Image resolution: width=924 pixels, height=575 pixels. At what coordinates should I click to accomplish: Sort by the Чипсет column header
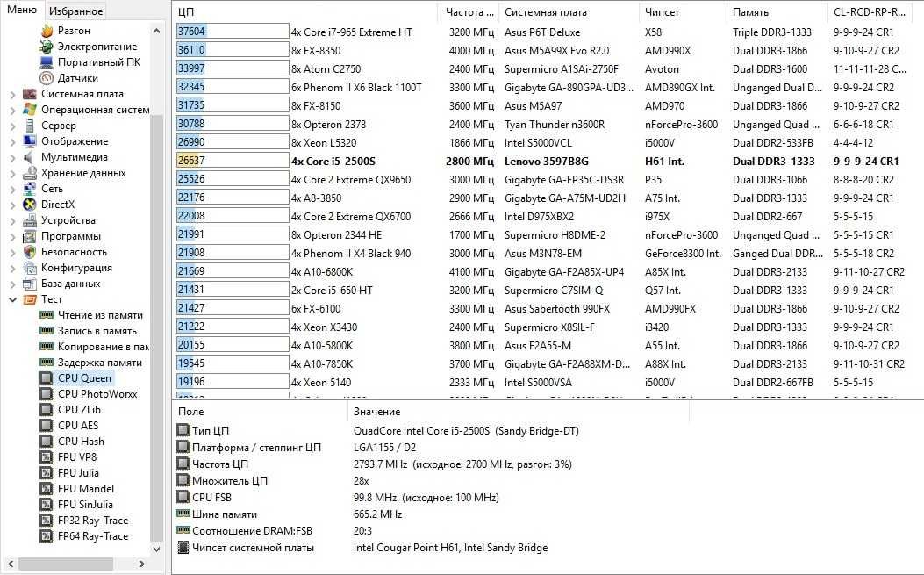683,12
